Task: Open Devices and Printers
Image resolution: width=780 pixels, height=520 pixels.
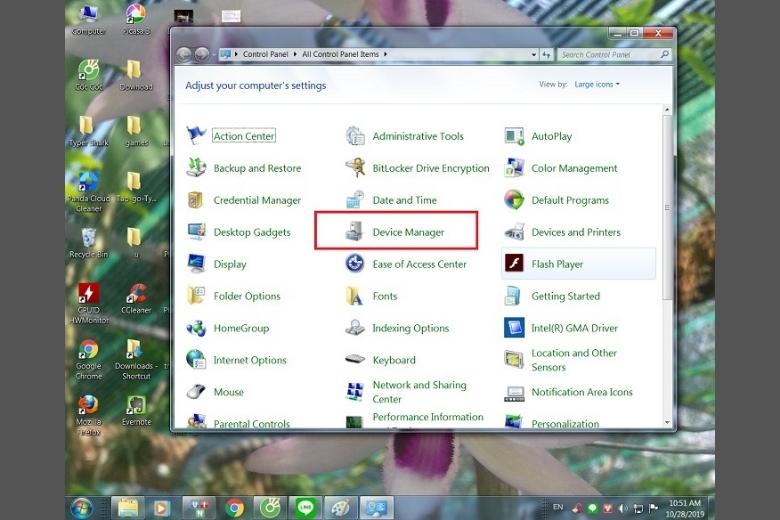Action: [575, 232]
